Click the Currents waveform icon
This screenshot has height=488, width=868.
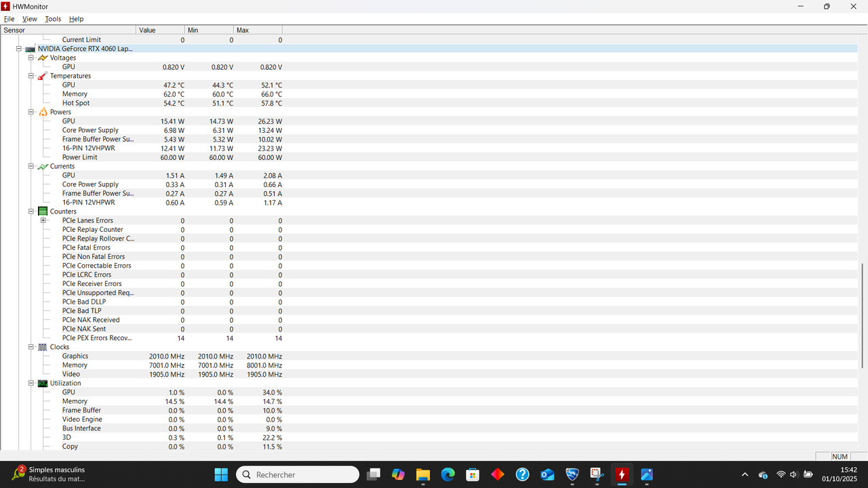[43, 166]
